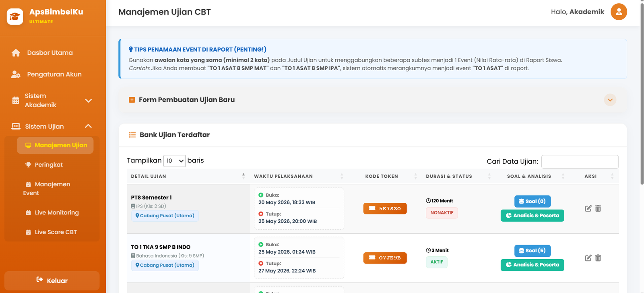Click Cabang Pusat (Utama) tag under TO 1 TKA

pos(165,265)
